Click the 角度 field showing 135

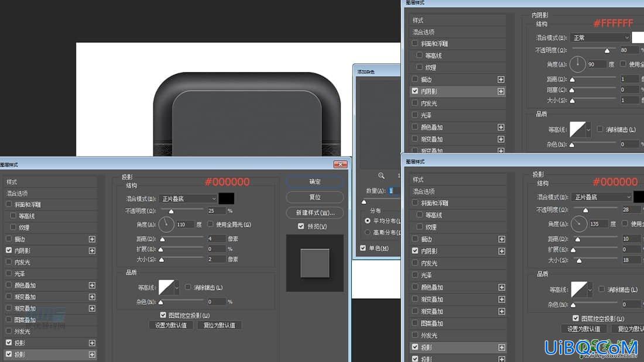tap(598, 223)
